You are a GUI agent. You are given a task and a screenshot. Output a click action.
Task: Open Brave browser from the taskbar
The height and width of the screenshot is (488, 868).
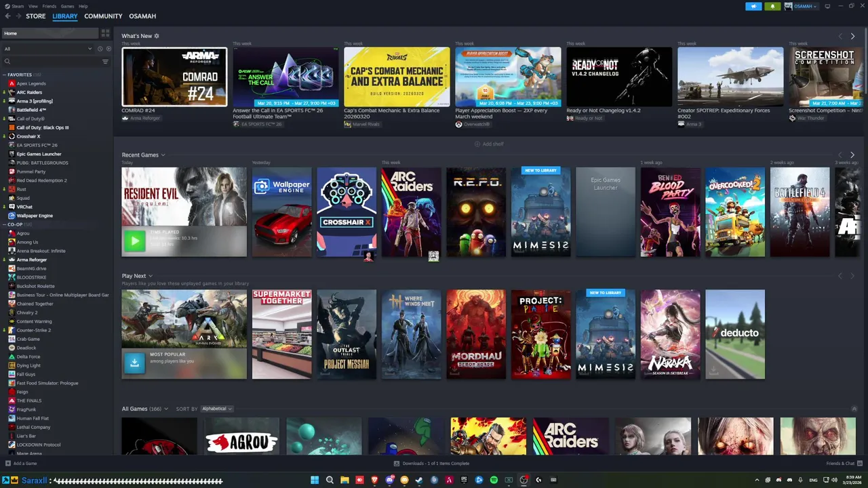tap(374, 480)
